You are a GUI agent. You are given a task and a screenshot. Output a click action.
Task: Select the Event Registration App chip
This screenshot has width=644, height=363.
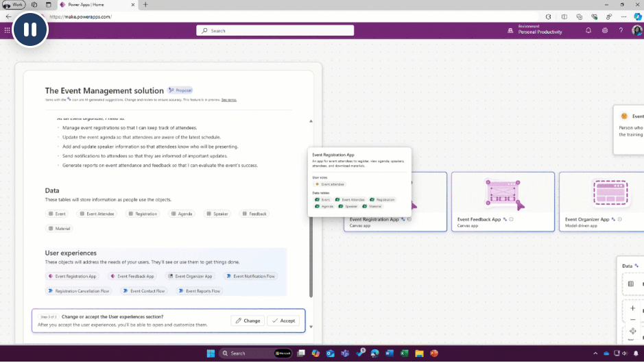[x=72, y=277]
